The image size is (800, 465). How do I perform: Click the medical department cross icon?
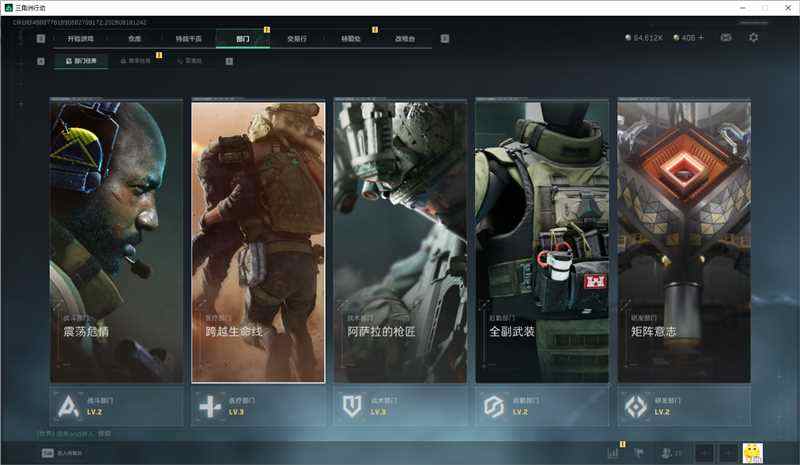pos(210,407)
